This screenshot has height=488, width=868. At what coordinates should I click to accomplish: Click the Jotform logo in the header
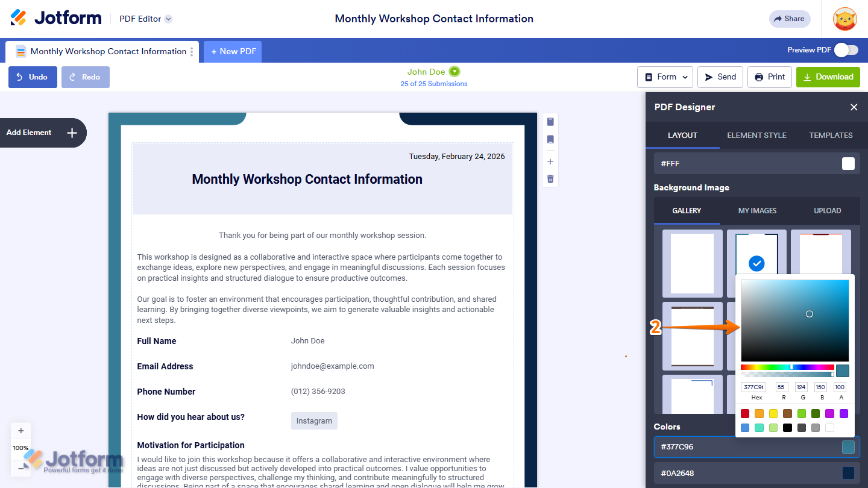click(x=56, y=18)
